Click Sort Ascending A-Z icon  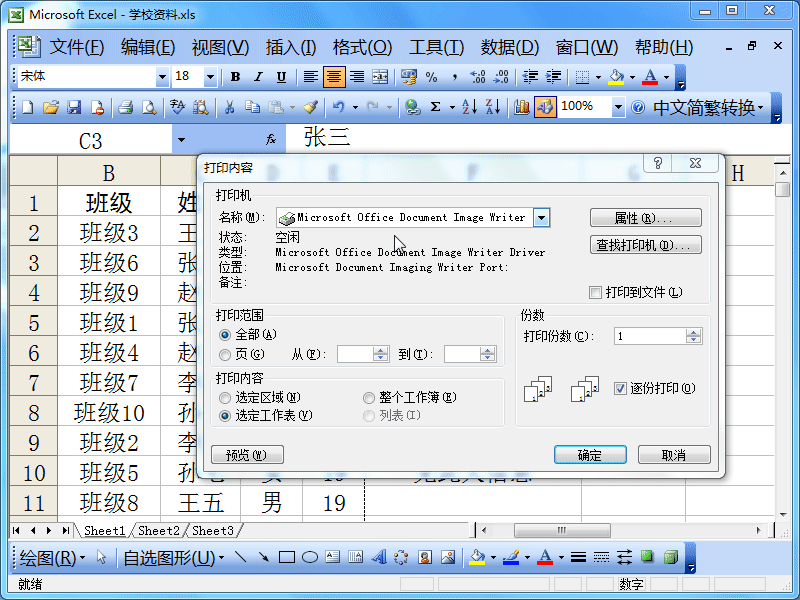point(469,107)
